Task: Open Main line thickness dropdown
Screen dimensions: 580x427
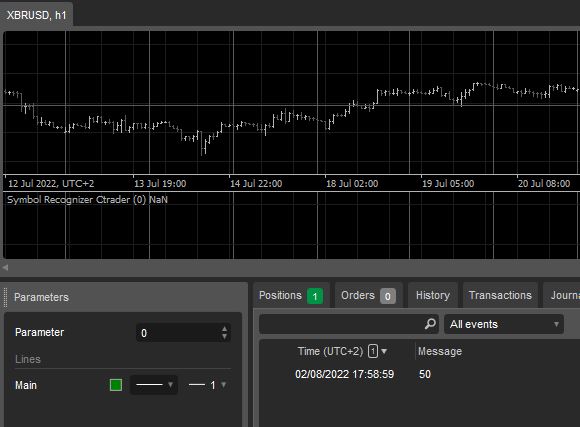Action: [208, 385]
